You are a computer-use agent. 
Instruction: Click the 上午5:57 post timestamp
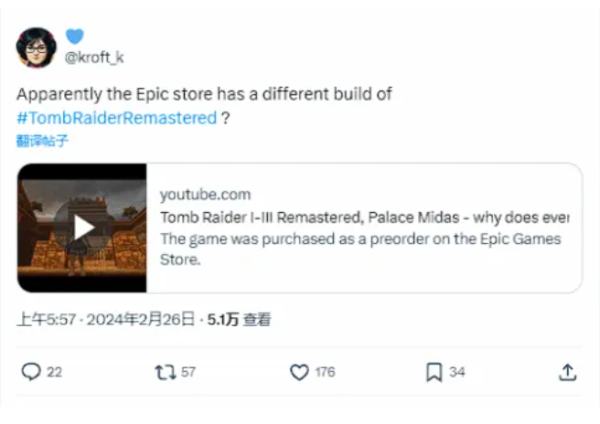click(x=47, y=320)
